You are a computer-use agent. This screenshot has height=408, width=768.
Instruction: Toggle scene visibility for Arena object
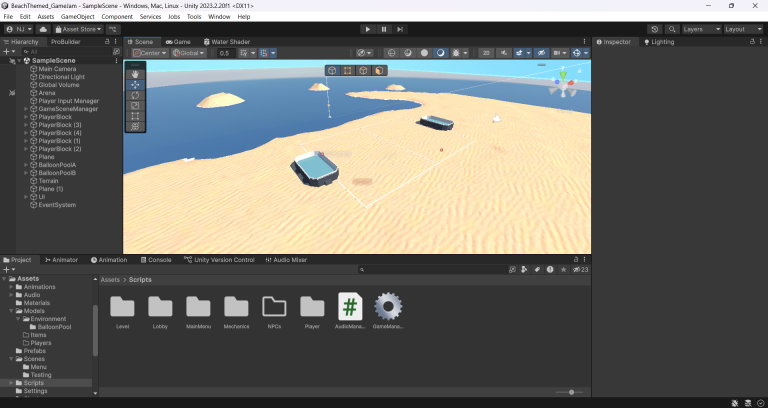[12, 93]
